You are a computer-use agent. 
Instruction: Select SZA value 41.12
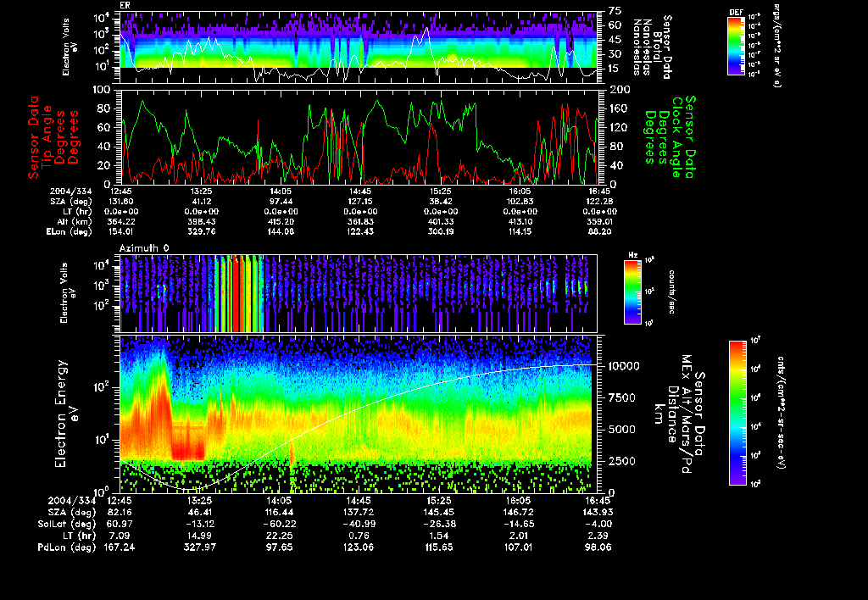pos(202,202)
